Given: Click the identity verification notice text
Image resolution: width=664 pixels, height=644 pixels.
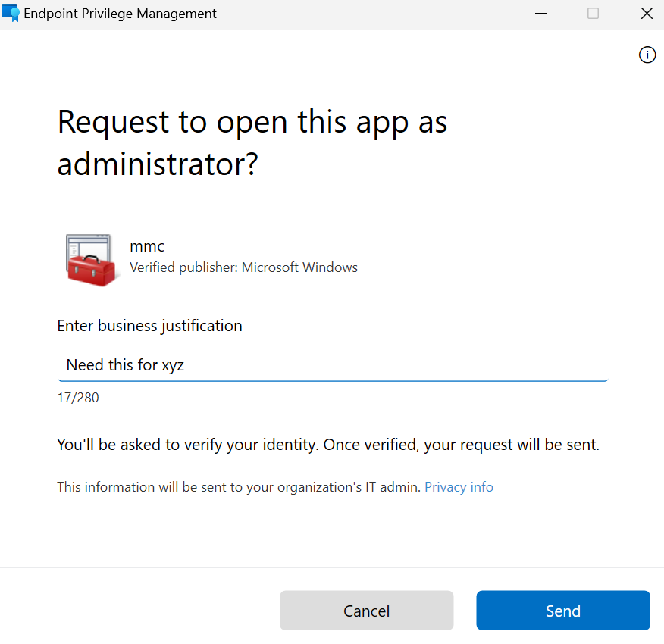Looking at the screenshot, I should tap(327, 444).
